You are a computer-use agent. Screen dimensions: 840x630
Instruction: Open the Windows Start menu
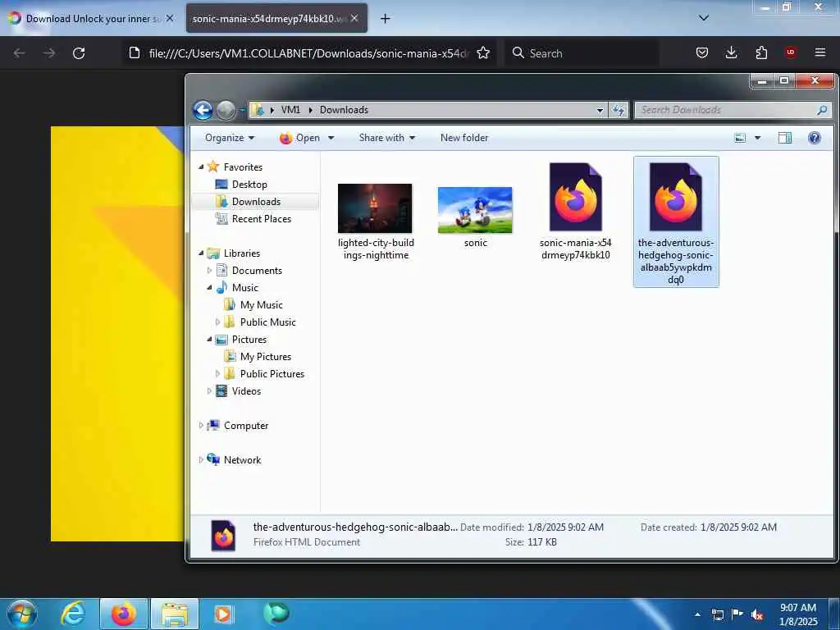click(22, 614)
